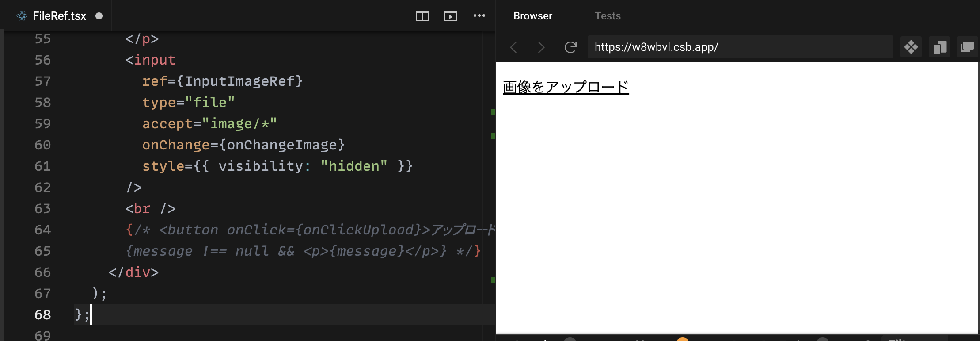The width and height of the screenshot is (980, 341).
Task: Click the commented button onClickUpload line
Action: tap(310, 230)
